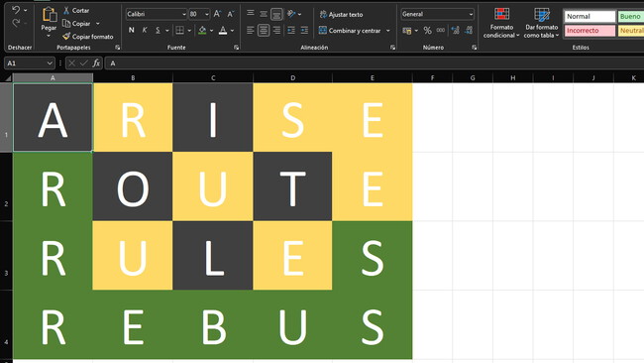Image resolution: width=644 pixels, height=363 pixels.
Task: Open the font size 80 dropdown
Action: tap(207, 14)
